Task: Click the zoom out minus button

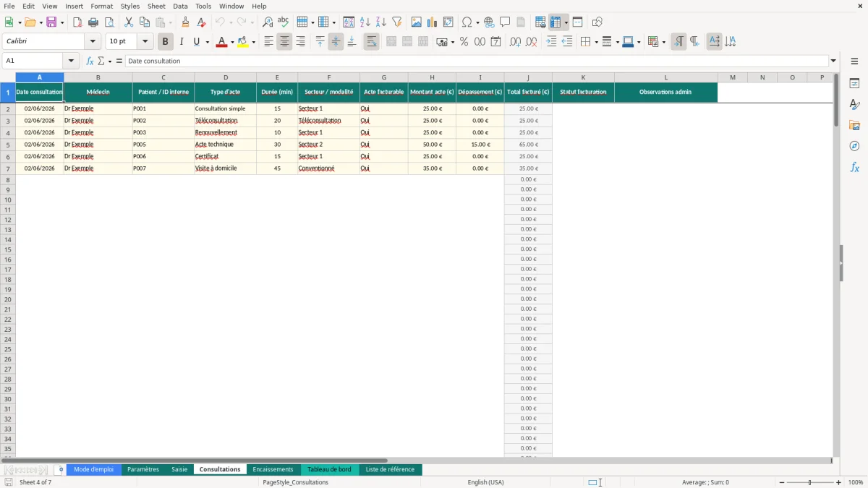Action: [x=781, y=482]
